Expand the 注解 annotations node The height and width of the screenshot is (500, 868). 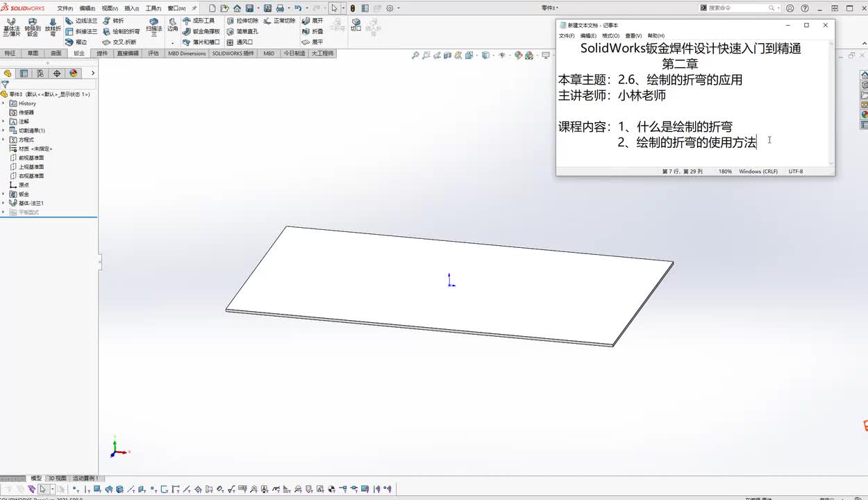[x=3, y=122]
